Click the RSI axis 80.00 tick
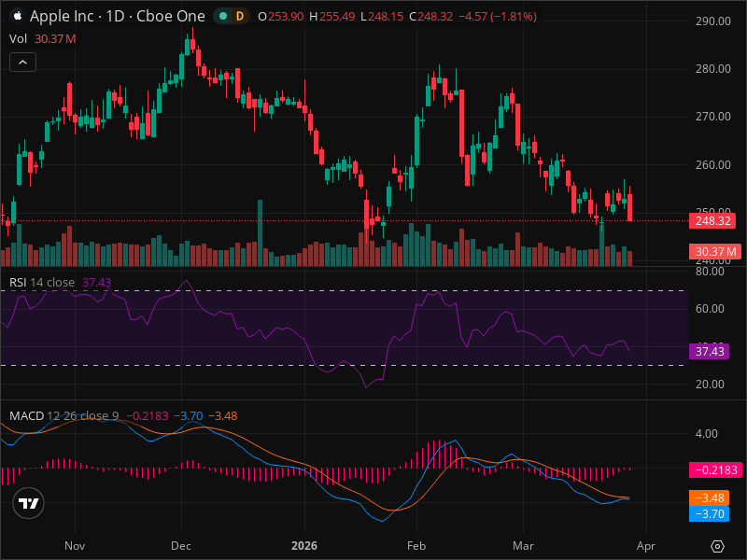Image resolution: width=747 pixels, height=560 pixels. [710, 272]
